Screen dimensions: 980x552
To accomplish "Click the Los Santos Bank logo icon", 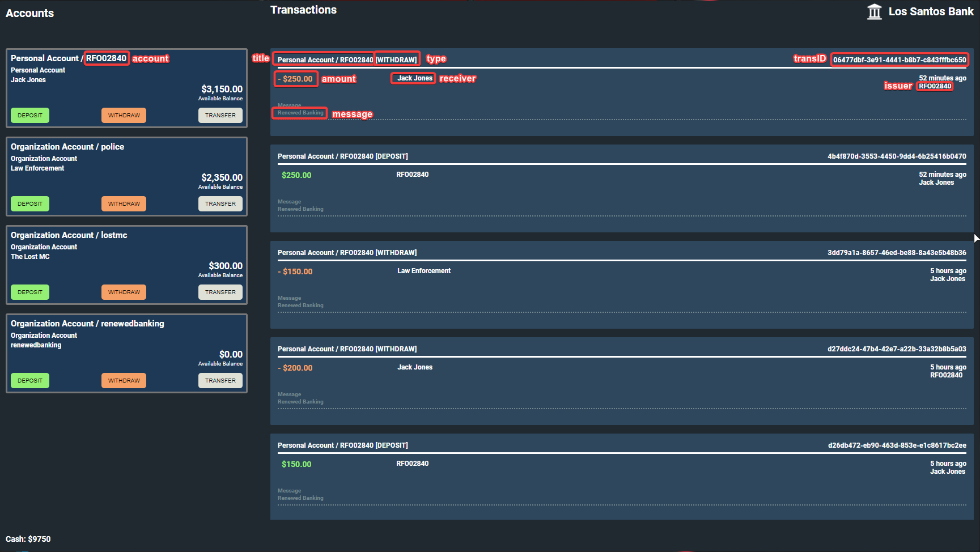I will pos(875,11).
